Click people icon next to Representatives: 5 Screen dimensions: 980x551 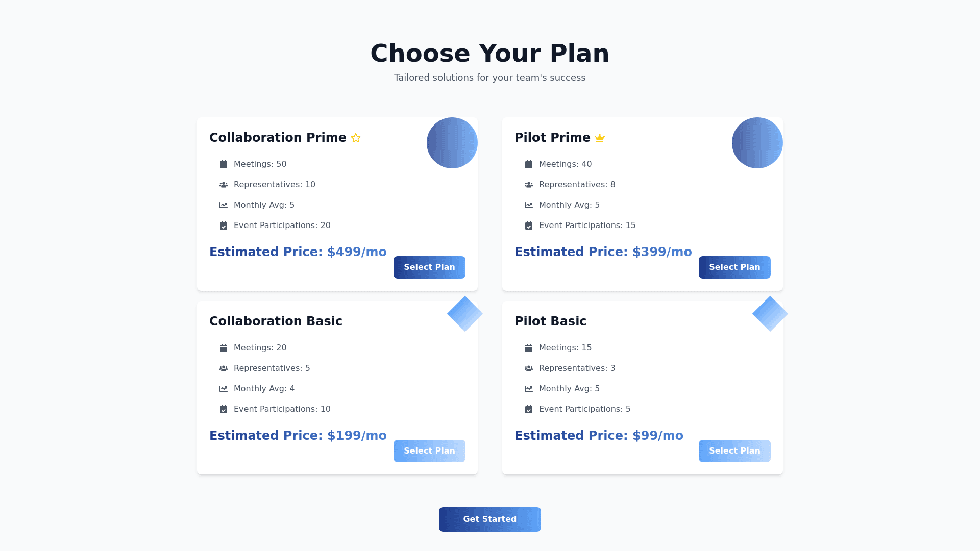click(x=224, y=368)
